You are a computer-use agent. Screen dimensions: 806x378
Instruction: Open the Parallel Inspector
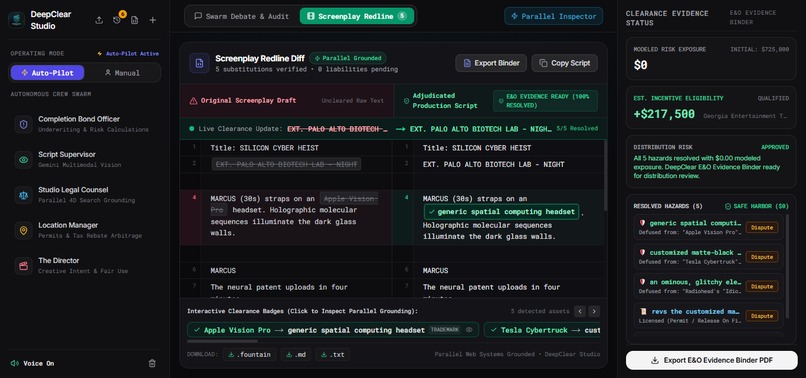coord(554,16)
